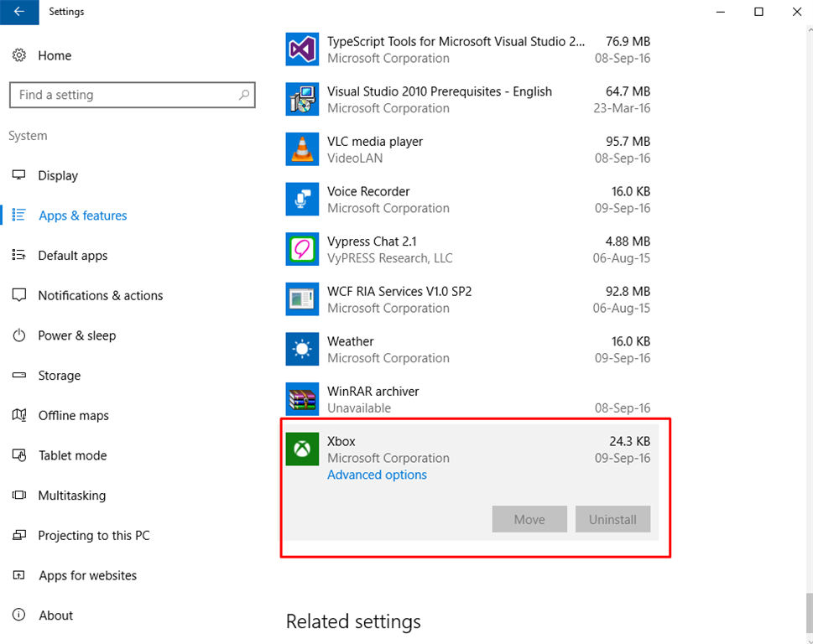Select Vypress Chat 2.1 entry

(467, 249)
